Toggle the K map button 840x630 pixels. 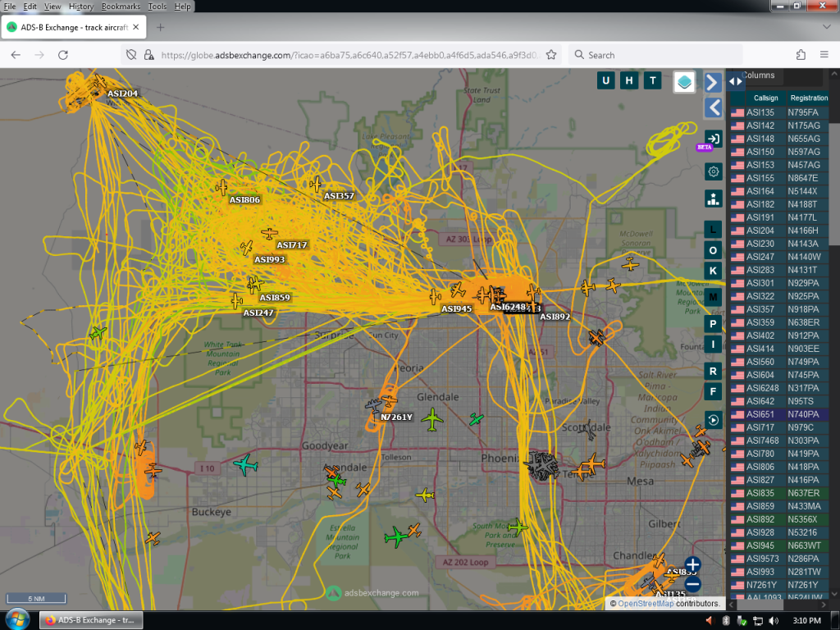click(713, 271)
